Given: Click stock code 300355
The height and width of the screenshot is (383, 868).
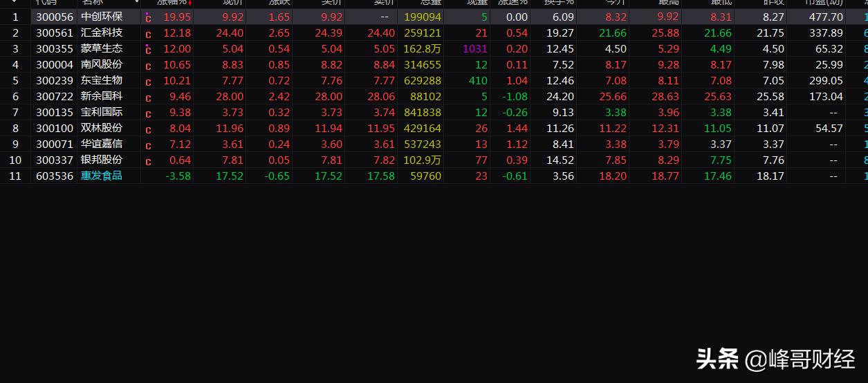Looking at the screenshot, I should pyautogui.click(x=55, y=48).
